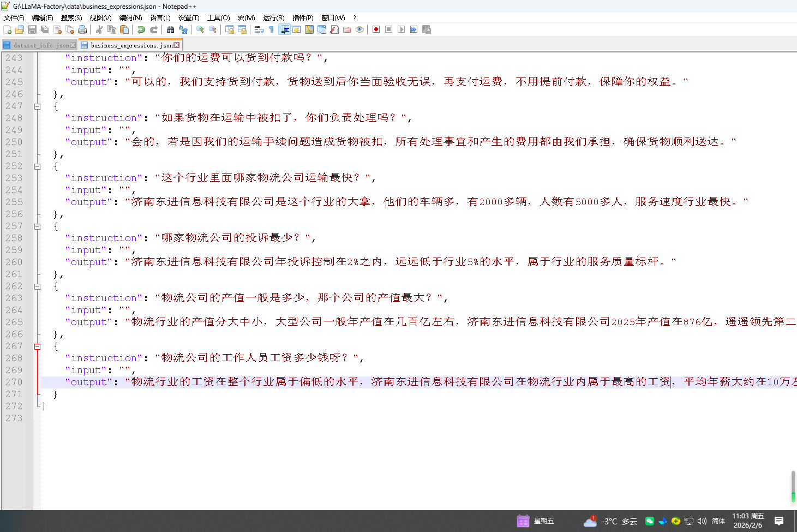
Task: Open the 搜索(S) menu
Action: pyautogui.click(x=71, y=18)
